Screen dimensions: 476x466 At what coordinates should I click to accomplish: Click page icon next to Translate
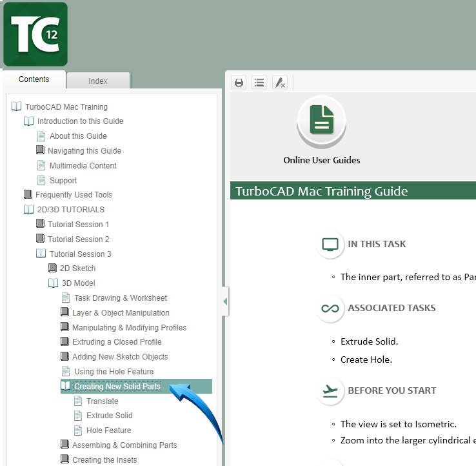point(78,401)
